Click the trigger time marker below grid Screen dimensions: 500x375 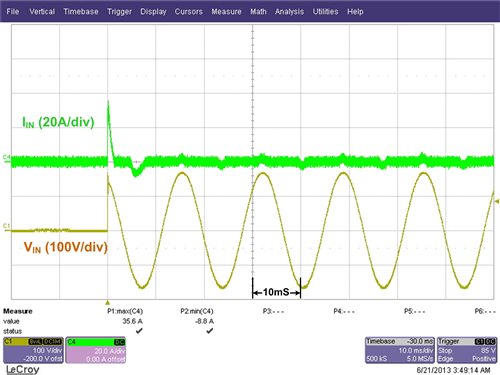click(x=107, y=302)
